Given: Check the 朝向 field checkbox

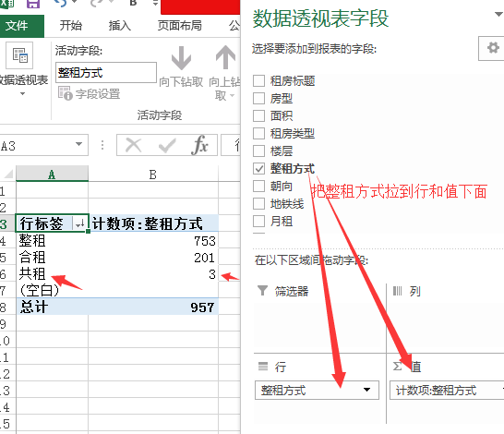Looking at the screenshot, I should pyautogui.click(x=258, y=186).
